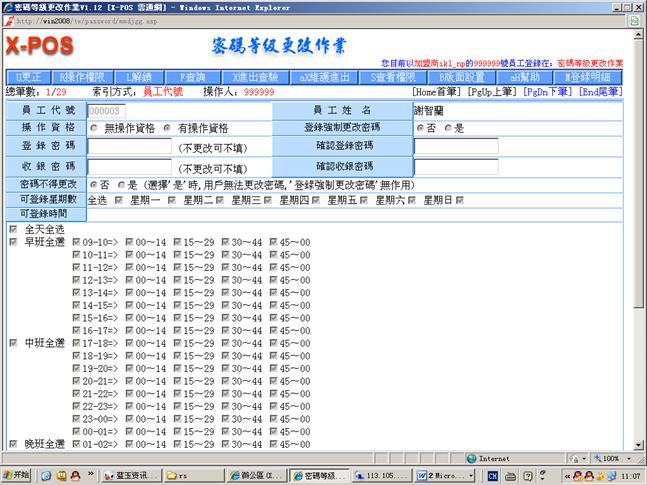Screen dimensions: 647x485
Task: Open the R操作權限 menu item
Action: [x=85, y=77]
